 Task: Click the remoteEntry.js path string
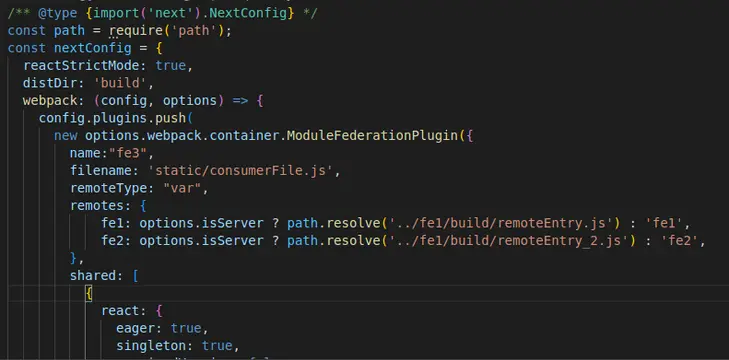pyautogui.click(x=500, y=223)
